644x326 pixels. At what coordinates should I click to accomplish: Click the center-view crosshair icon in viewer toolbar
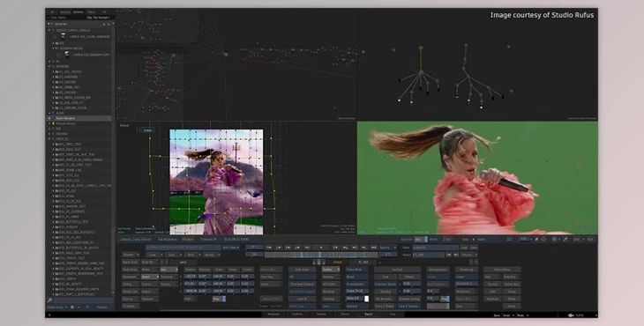click(x=543, y=239)
